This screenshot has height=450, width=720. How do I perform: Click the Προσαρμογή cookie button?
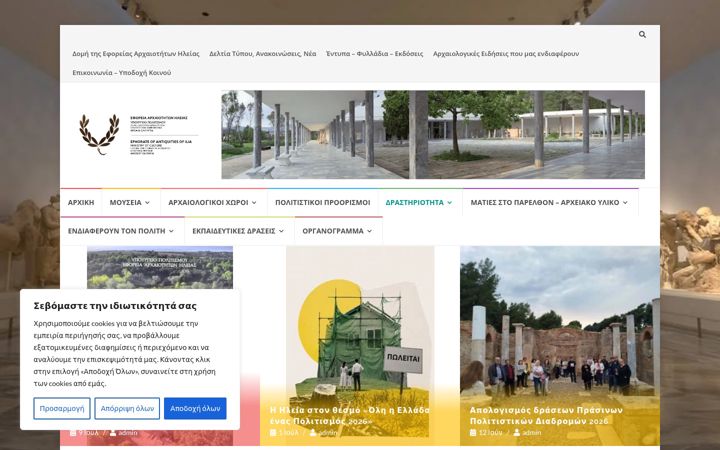coord(62,408)
